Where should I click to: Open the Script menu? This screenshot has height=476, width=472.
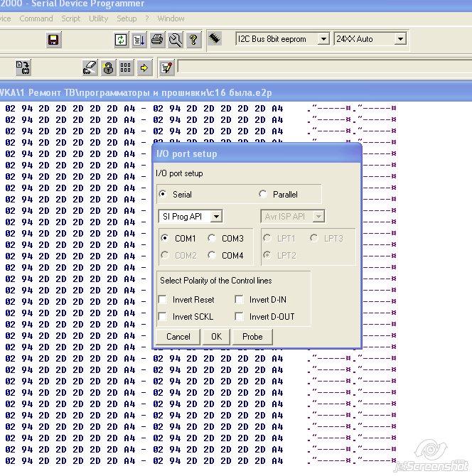71,18
